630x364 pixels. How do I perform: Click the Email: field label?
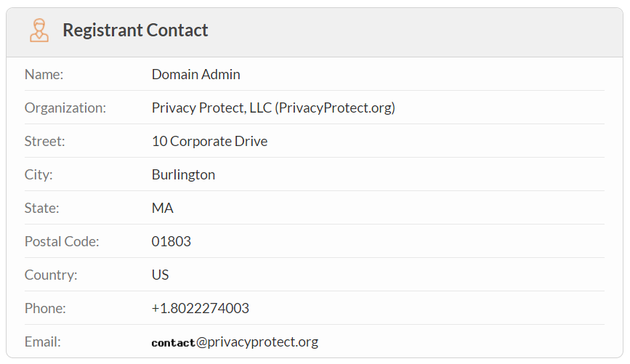click(42, 342)
